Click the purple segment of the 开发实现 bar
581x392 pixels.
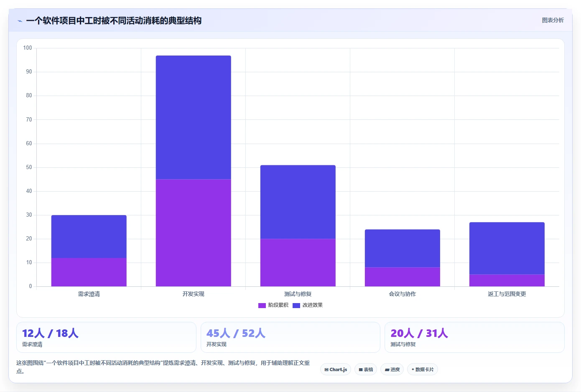click(x=194, y=233)
